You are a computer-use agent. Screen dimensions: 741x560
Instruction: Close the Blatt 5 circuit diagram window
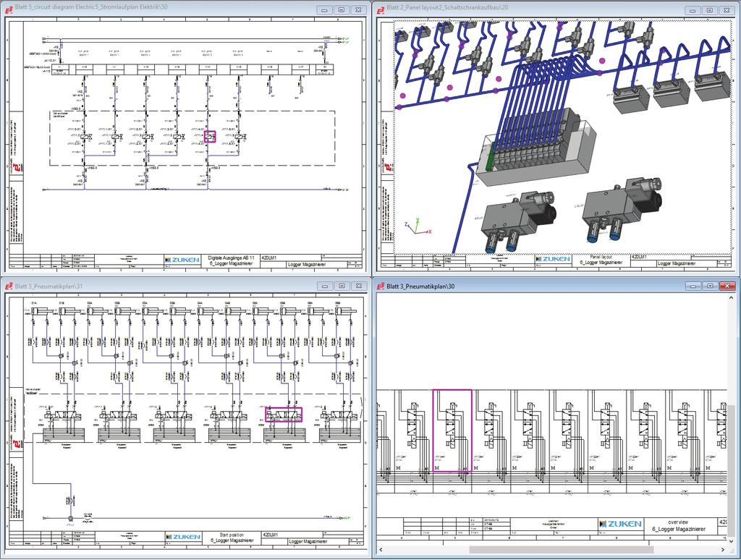[359, 9]
